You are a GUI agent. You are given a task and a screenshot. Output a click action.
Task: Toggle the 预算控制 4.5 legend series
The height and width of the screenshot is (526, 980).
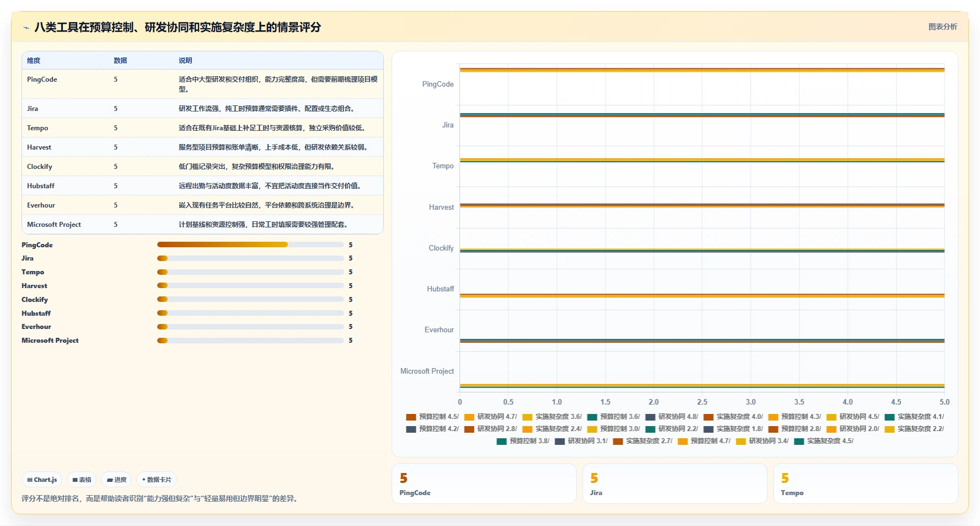[432, 417]
